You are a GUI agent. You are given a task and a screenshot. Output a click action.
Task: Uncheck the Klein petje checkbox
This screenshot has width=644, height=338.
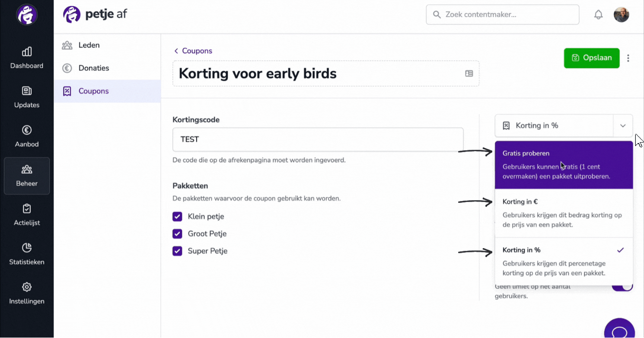coord(177,217)
